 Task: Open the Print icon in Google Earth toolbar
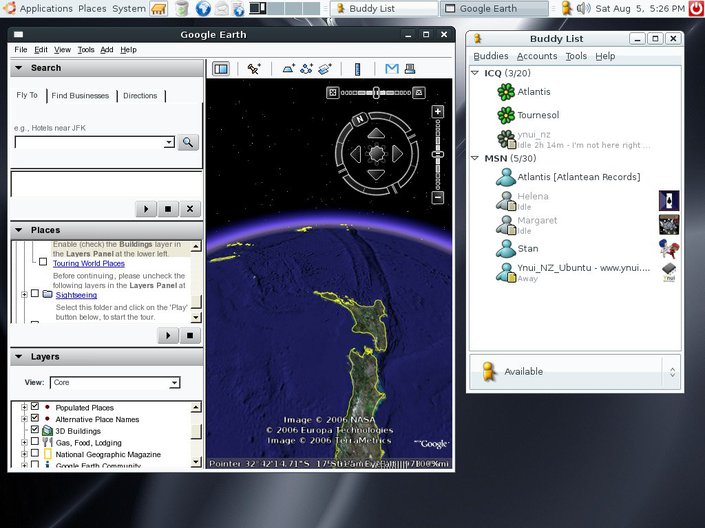410,69
